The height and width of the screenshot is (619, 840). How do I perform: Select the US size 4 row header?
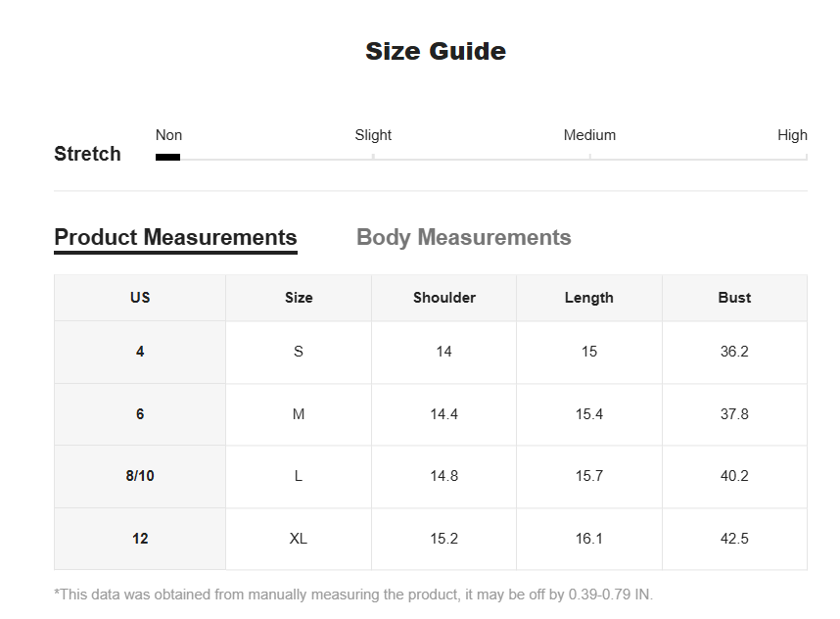[x=140, y=353]
